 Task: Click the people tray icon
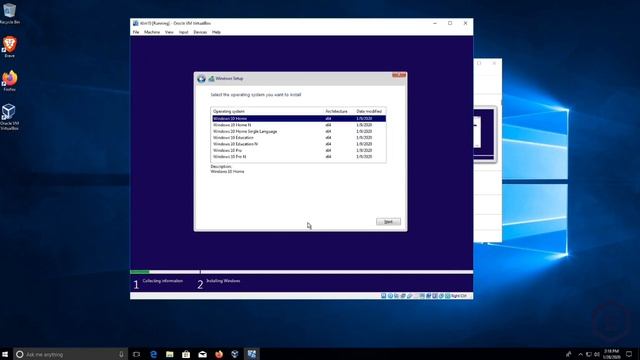coord(569,354)
